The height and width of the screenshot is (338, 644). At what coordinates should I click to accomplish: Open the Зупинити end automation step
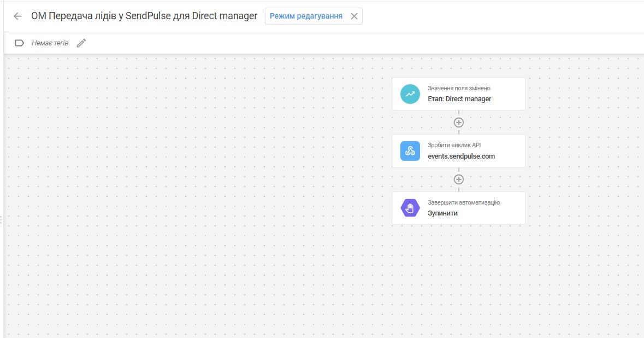pos(458,208)
